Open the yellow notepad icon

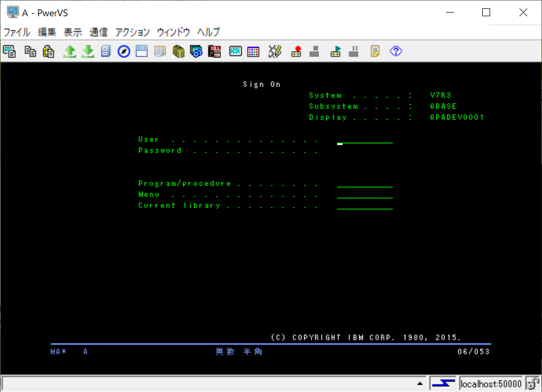point(375,51)
